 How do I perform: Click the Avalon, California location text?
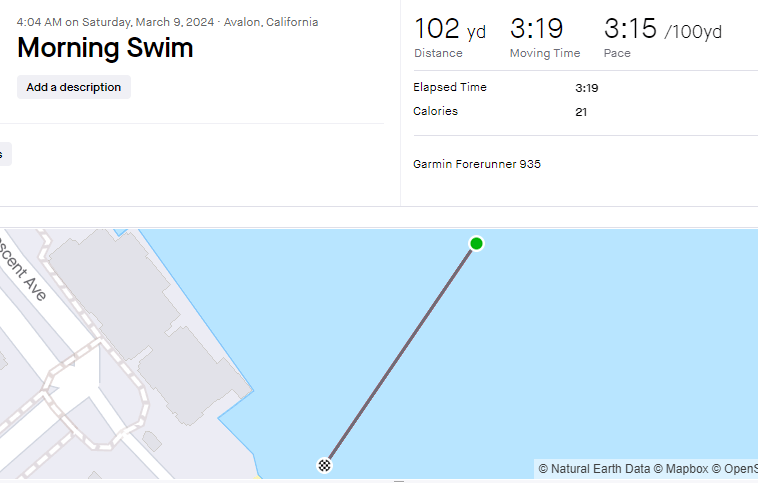pyautogui.click(x=271, y=21)
